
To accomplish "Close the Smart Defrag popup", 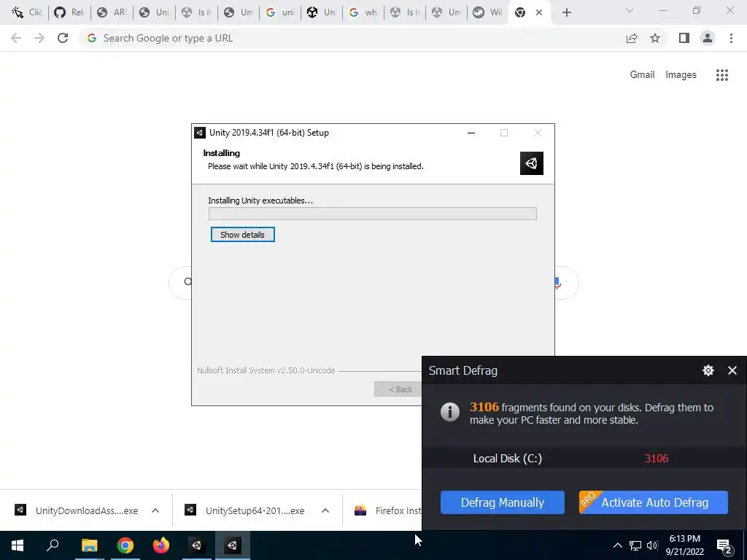I will pos(732,370).
